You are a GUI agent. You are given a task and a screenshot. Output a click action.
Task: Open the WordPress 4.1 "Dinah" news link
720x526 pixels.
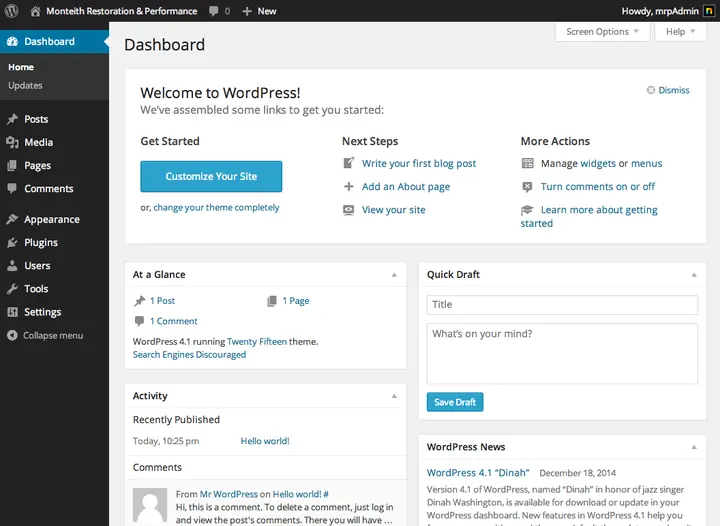[x=478, y=473]
